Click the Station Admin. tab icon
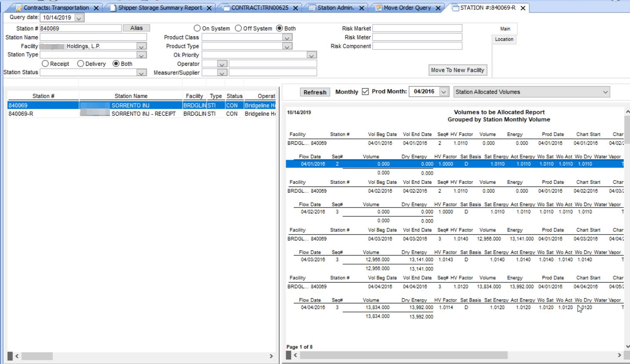630x364 pixels. click(x=312, y=8)
